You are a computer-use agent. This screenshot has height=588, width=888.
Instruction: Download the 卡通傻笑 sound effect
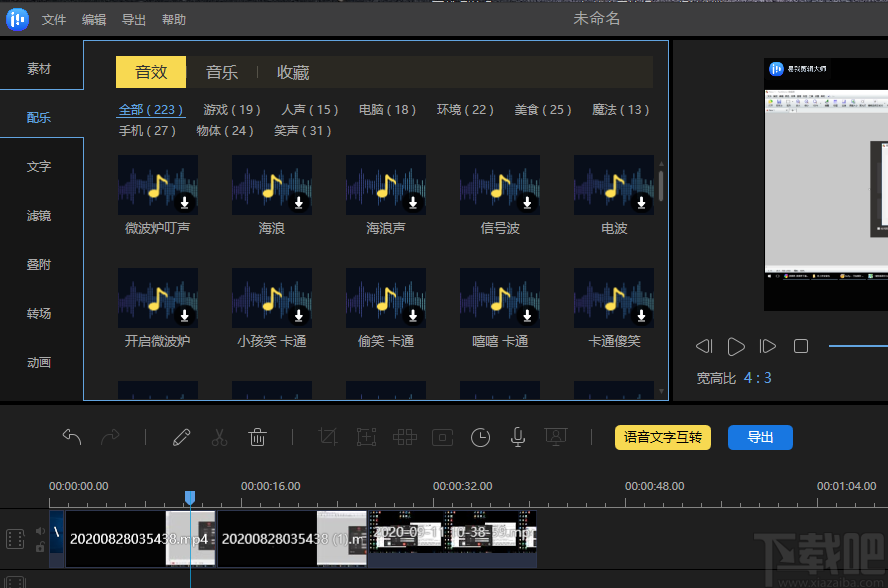[641, 315]
